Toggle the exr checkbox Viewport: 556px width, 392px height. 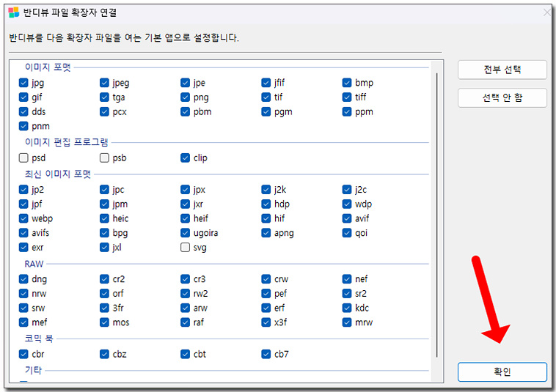point(23,247)
